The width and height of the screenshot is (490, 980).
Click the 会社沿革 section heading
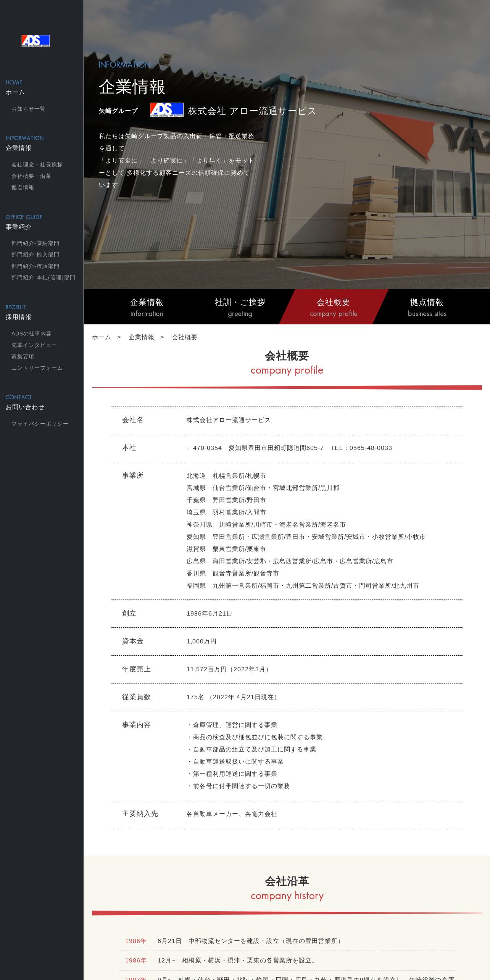(x=287, y=881)
